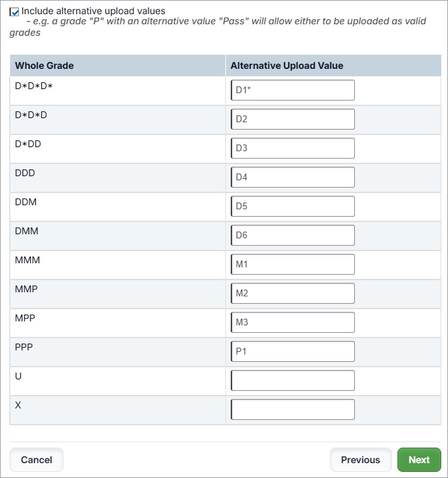
Task: Focus the D3 field for D*DD
Action: [x=292, y=149]
